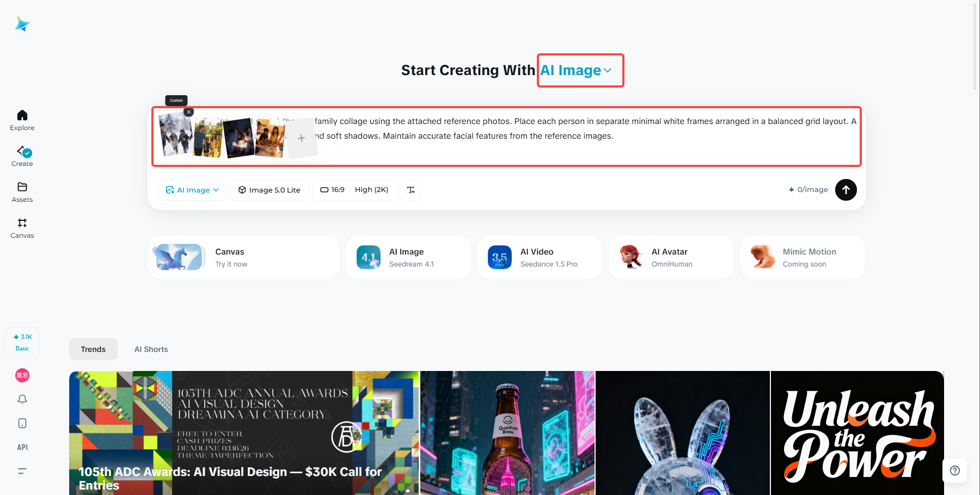Screen dimensions: 980x495
Task: Open notifications via the bell icon
Action: (x=22, y=399)
